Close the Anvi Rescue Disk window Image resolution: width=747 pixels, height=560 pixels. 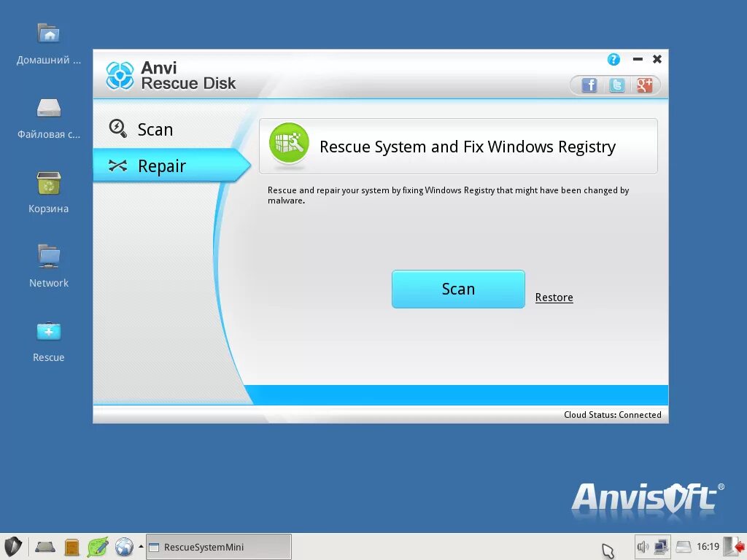click(x=657, y=59)
